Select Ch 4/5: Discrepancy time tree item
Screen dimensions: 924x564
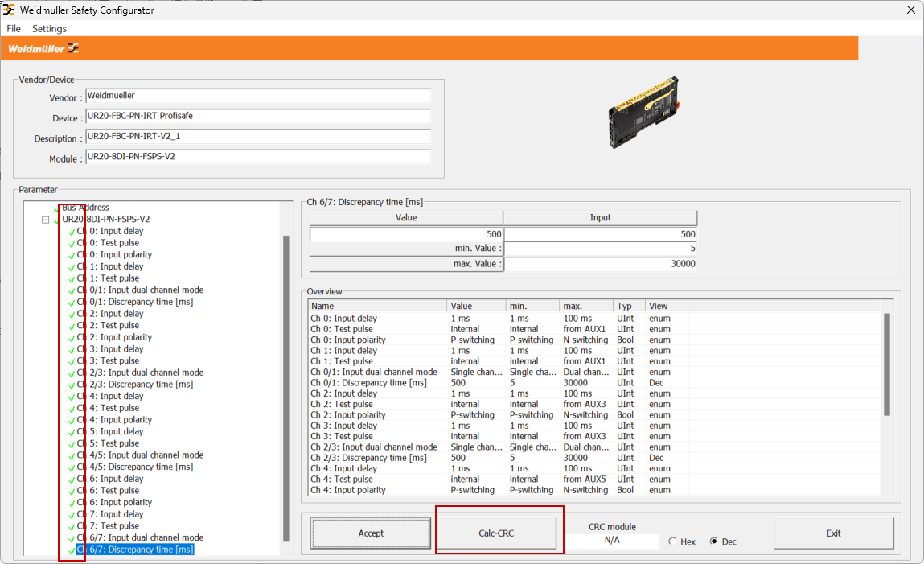pyautogui.click(x=135, y=467)
